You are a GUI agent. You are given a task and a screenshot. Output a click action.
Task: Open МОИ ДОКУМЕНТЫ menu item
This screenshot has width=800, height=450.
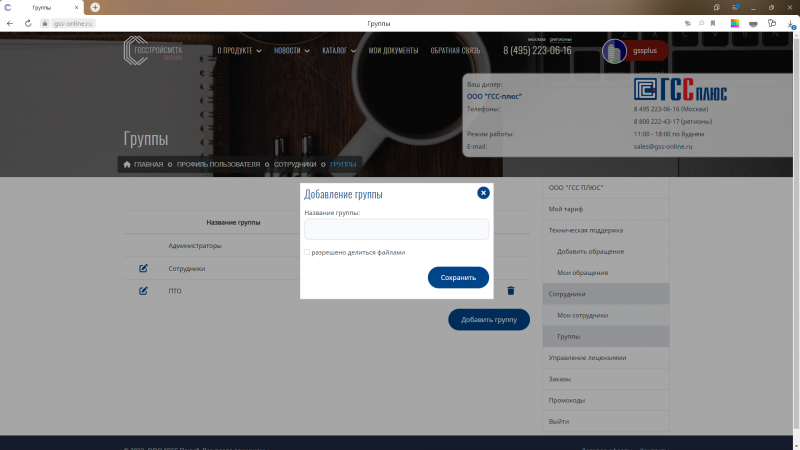click(x=393, y=51)
